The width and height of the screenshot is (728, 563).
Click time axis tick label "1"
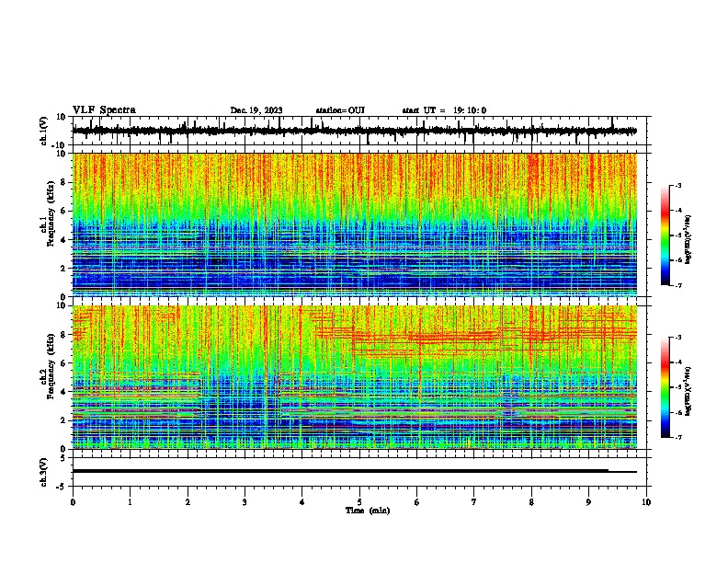click(x=130, y=502)
